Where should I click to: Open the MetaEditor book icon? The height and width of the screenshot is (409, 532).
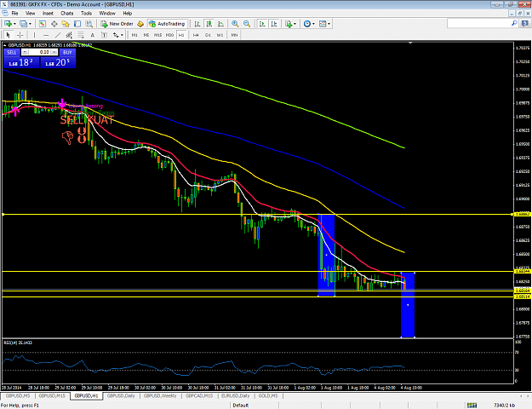click(x=140, y=24)
